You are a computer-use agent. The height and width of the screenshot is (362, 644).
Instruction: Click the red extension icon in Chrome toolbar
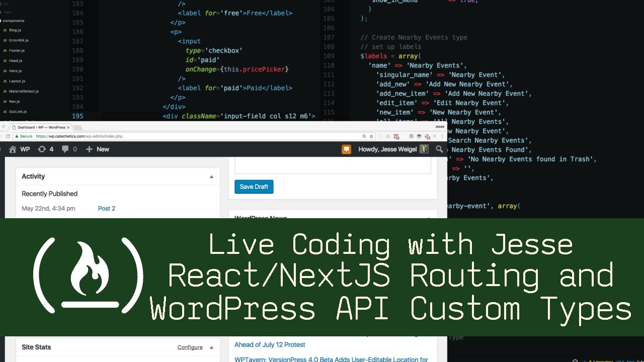pyautogui.click(x=396, y=136)
